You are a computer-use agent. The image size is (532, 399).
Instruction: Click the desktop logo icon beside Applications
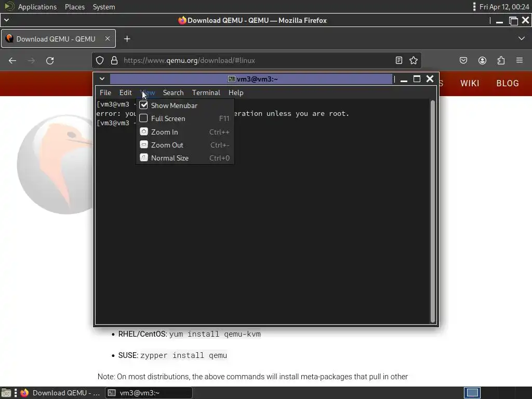[x=9, y=6]
